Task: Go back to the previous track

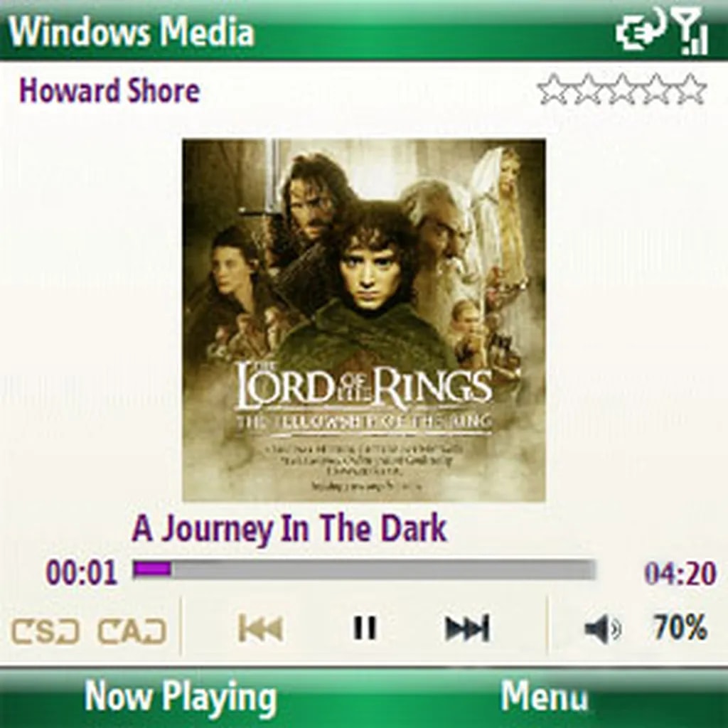Action: point(260,628)
